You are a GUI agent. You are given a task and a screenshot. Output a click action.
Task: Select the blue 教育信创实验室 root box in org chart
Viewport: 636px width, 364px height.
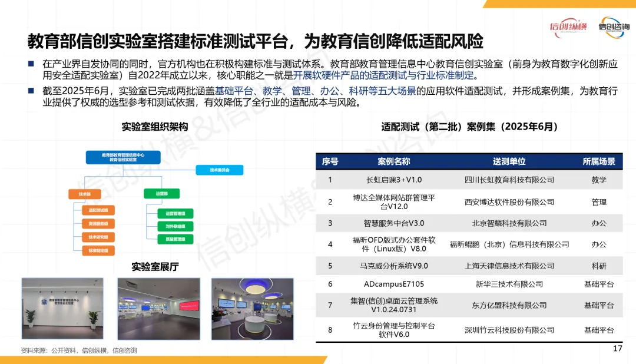(123, 157)
